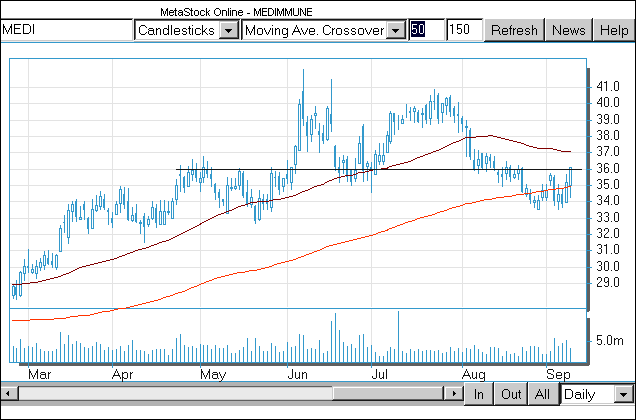Click the Sep month axis label
The width and height of the screenshot is (636, 420).
tap(558, 374)
